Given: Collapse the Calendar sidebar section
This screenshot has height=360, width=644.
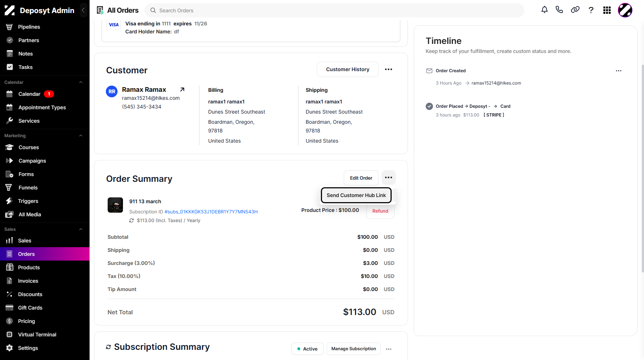Looking at the screenshot, I should (81, 82).
